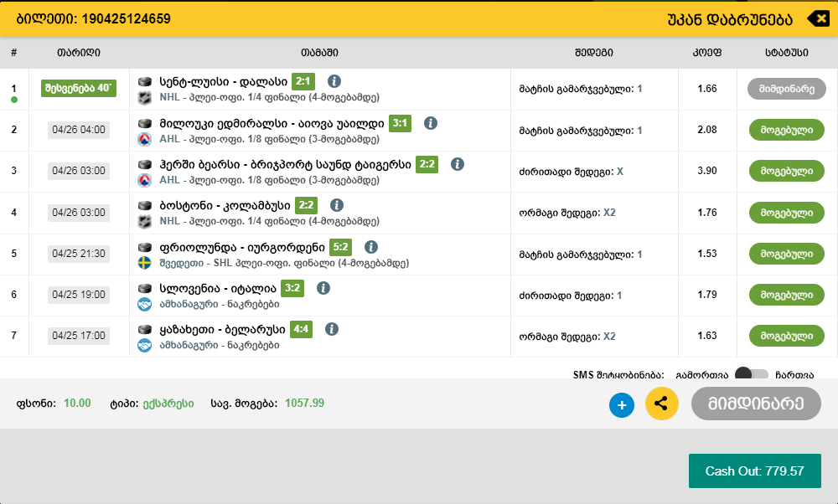838x504 pixels.
Task: Click info icon for სენტ-ლუისი - დალასი match
Action: 334,81
